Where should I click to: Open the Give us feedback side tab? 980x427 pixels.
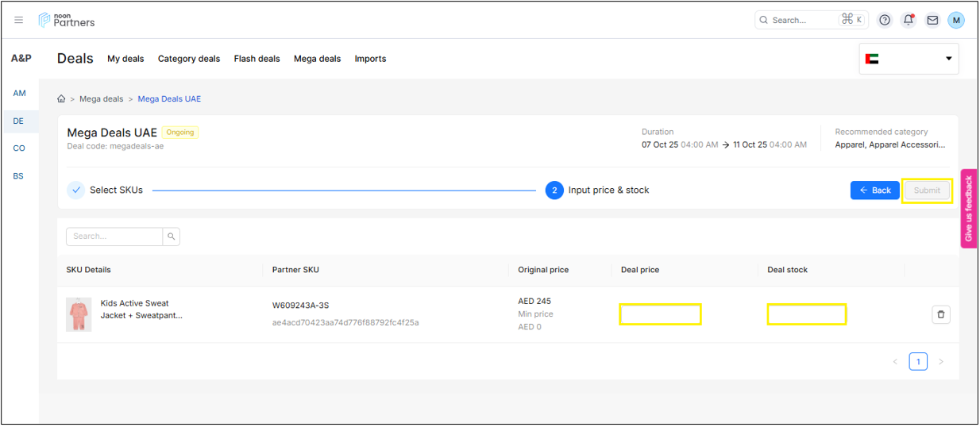tap(968, 209)
